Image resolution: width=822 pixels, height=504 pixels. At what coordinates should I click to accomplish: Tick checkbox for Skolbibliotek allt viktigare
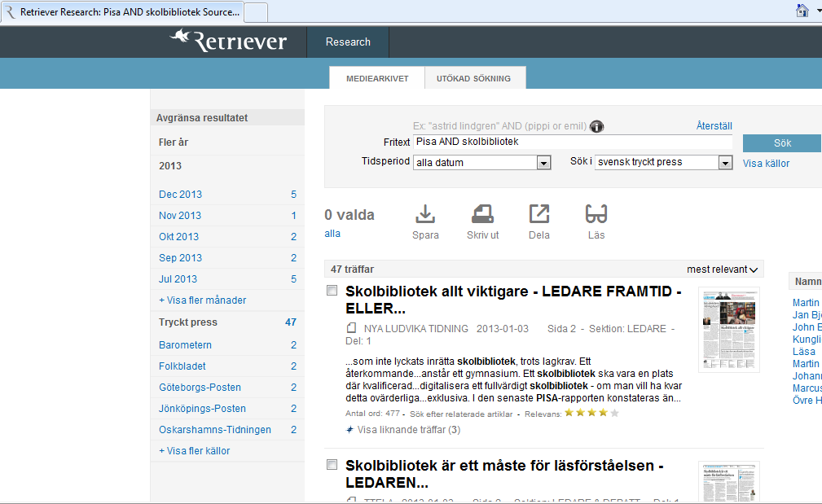tap(332, 290)
